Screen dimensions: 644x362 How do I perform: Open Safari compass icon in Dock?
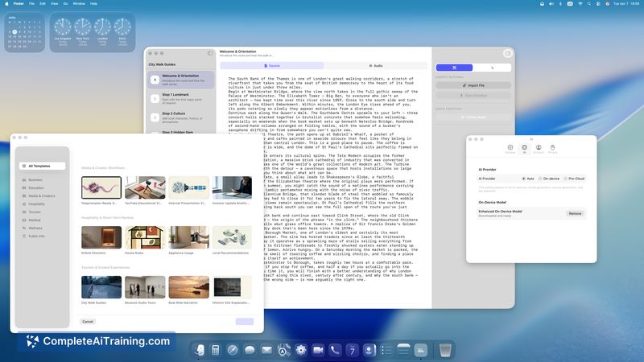233,350
